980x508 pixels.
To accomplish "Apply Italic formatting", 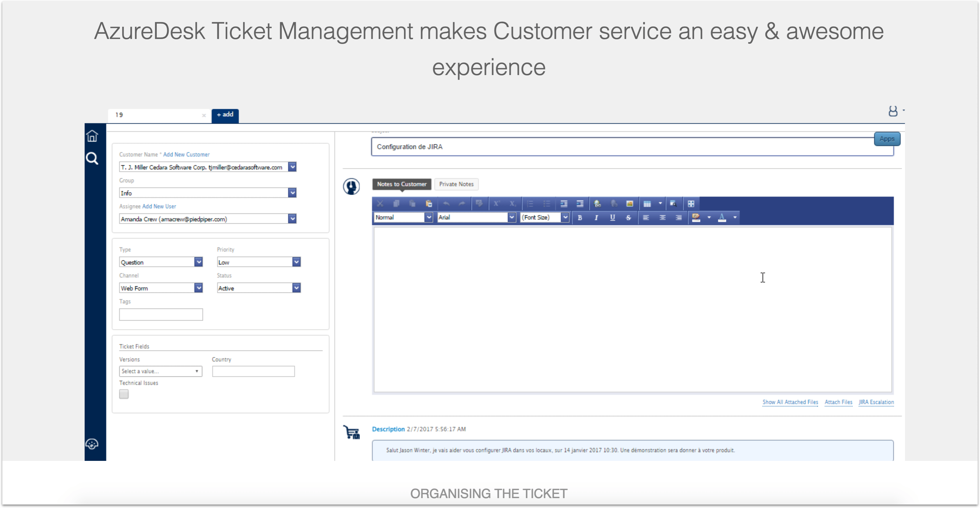I will [596, 217].
